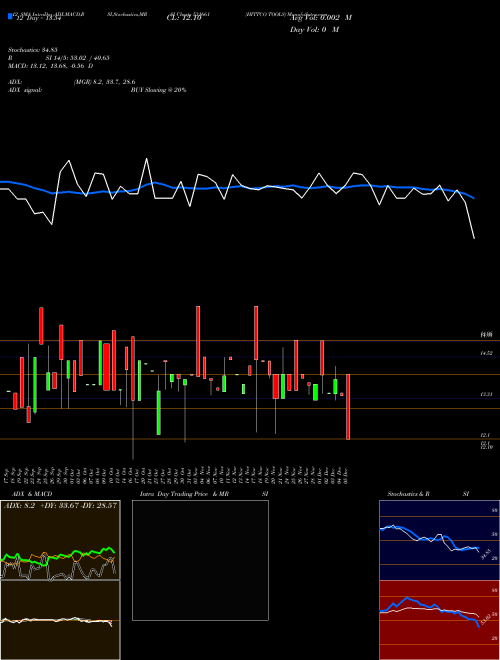Click the blue 12-day SMA legend square
Viewport: 500px width, 660px height.
pyautogui.click(x=10, y=17)
